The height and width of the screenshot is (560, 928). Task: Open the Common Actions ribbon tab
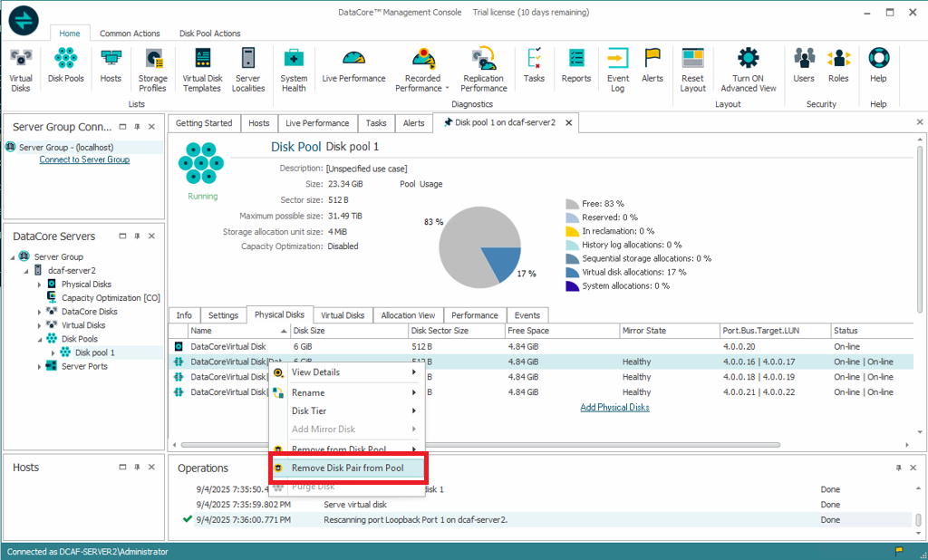click(x=130, y=34)
